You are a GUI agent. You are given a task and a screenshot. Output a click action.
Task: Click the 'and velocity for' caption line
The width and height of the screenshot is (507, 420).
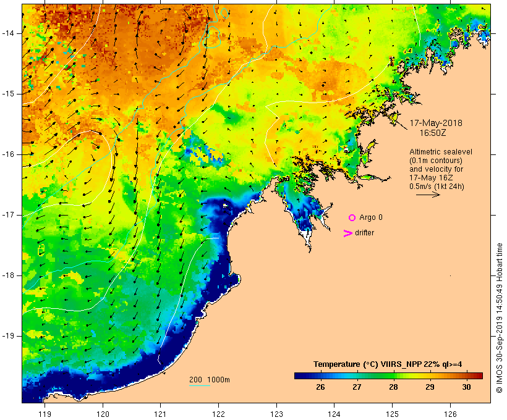click(x=436, y=169)
